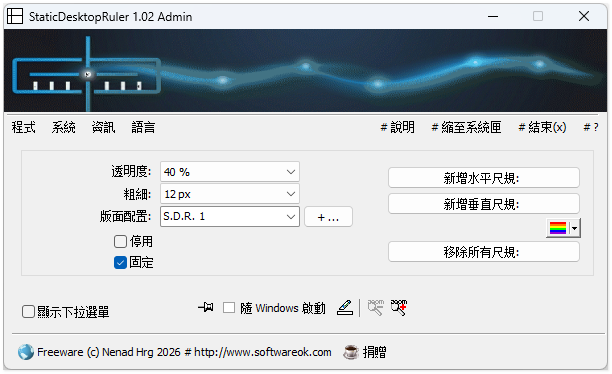This screenshot has height=374, width=612.
Task: Open the 資訊 menu
Action: click(103, 127)
